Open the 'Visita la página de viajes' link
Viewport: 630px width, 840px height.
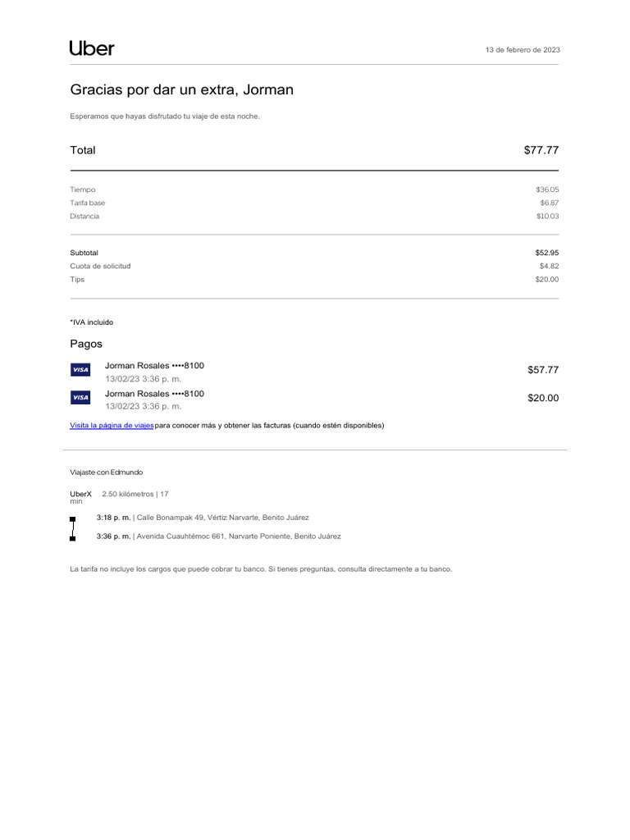click(112, 426)
